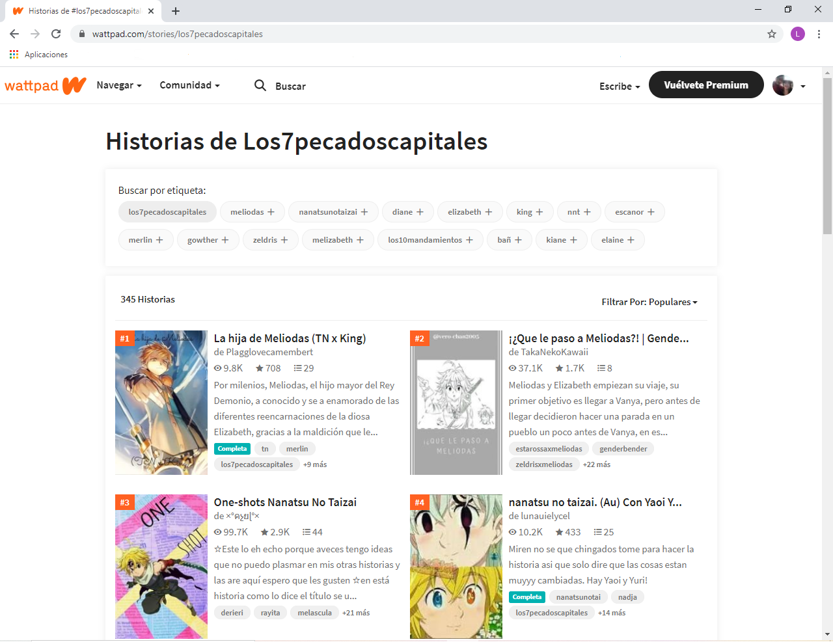Click the views eye icon of La hija de Meliodas
This screenshot has width=833, height=644.
tap(218, 368)
